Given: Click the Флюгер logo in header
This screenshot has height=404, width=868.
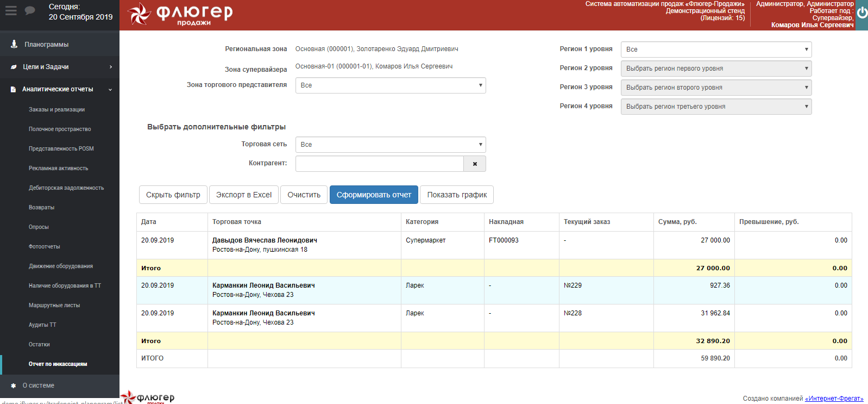Looking at the screenshot, I should [180, 15].
